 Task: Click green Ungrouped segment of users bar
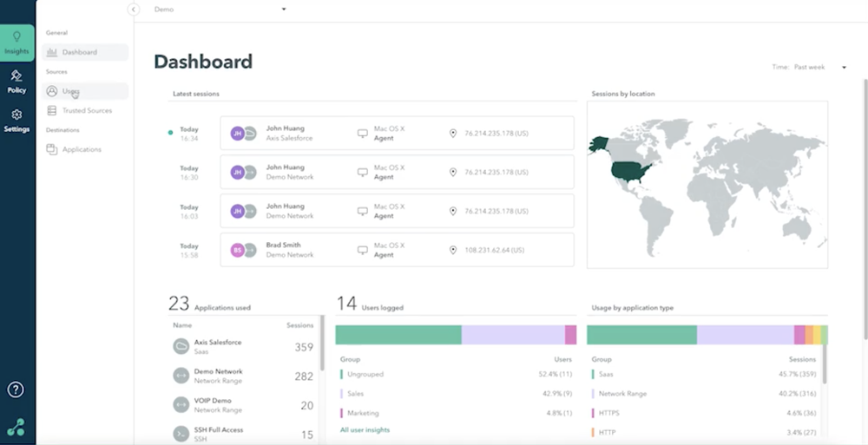click(x=398, y=335)
